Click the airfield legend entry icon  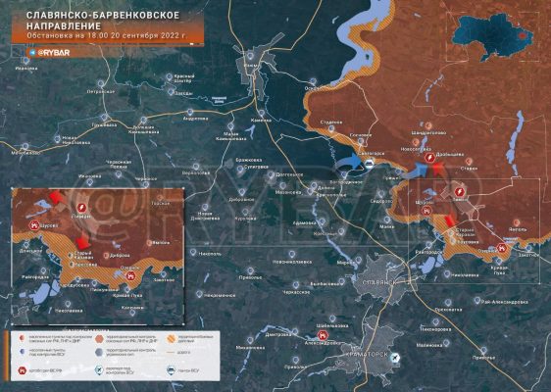[x=99, y=370]
